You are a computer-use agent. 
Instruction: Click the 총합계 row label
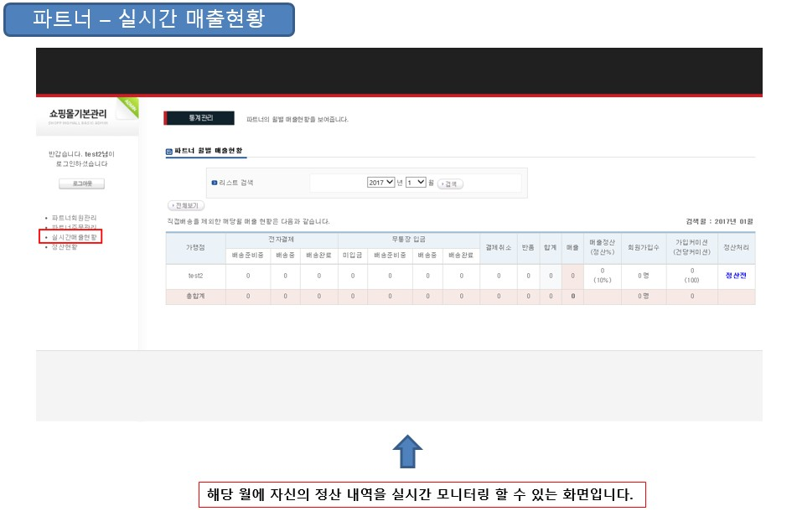click(x=196, y=296)
